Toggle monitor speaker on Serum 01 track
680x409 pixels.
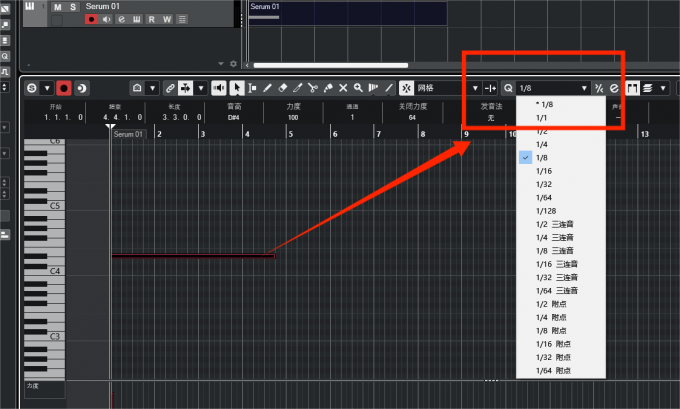point(106,20)
